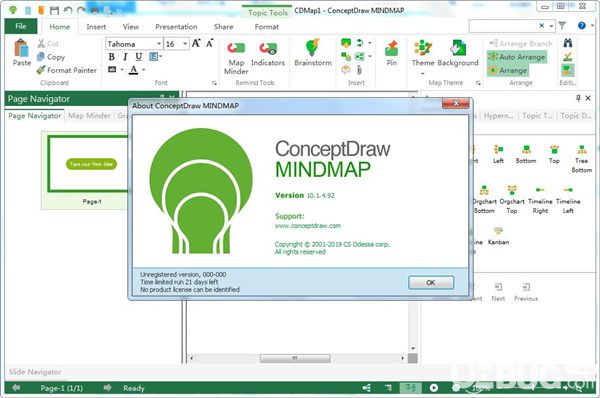Image resolution: width=600 pixels, height=398 pixels.
Task: Start Brainstorm mode with the lightbulb icon
Action: coord(313,48)
